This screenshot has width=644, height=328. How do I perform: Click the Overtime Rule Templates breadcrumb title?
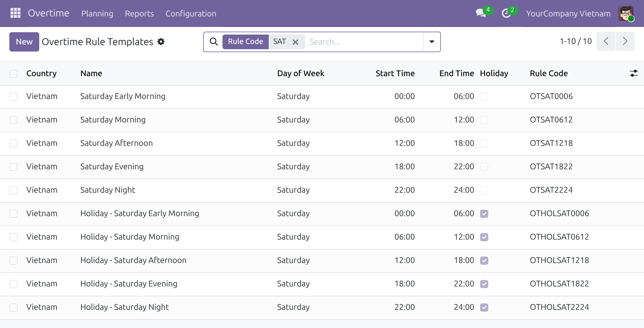click(97, 42)
